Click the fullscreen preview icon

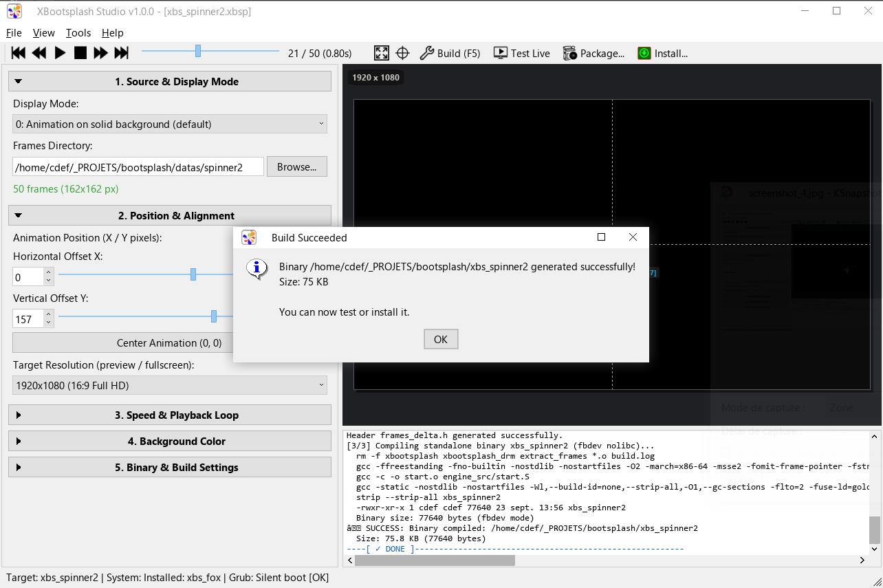(382, 53)
